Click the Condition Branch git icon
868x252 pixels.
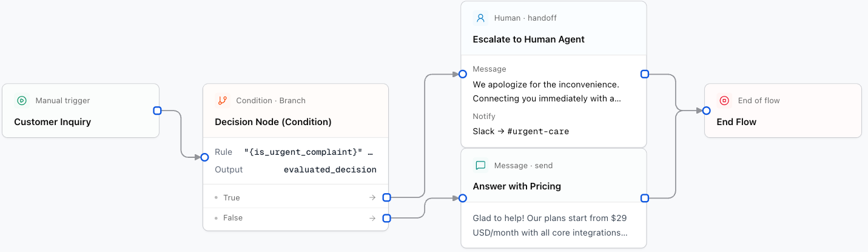click(223, 101)
